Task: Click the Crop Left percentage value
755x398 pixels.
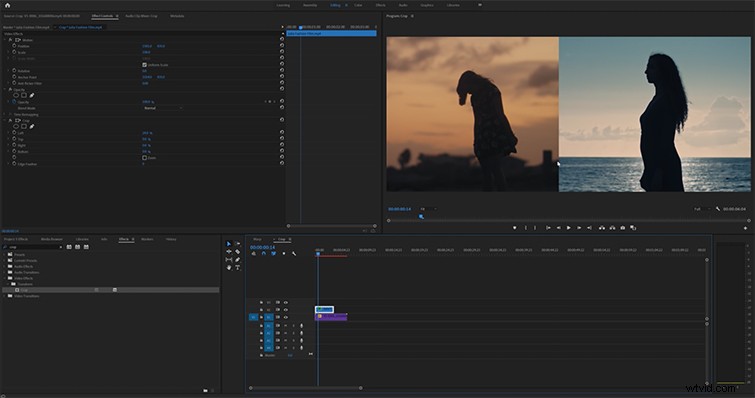Action: (x=146, y=133)
